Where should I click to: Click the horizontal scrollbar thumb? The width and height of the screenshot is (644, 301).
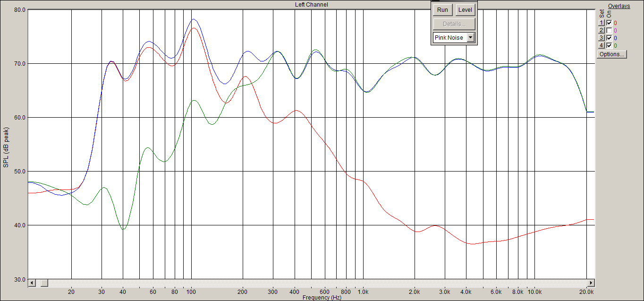[44, 283]
